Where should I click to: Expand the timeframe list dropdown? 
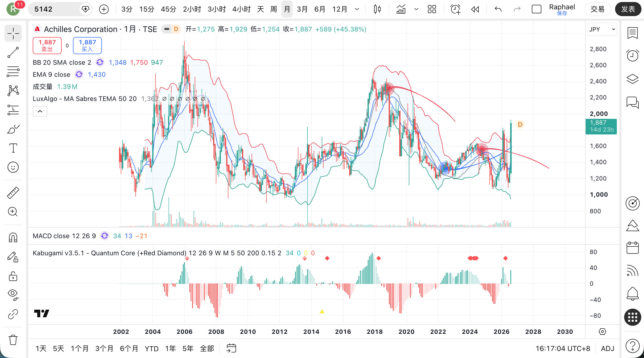[357, 9]
